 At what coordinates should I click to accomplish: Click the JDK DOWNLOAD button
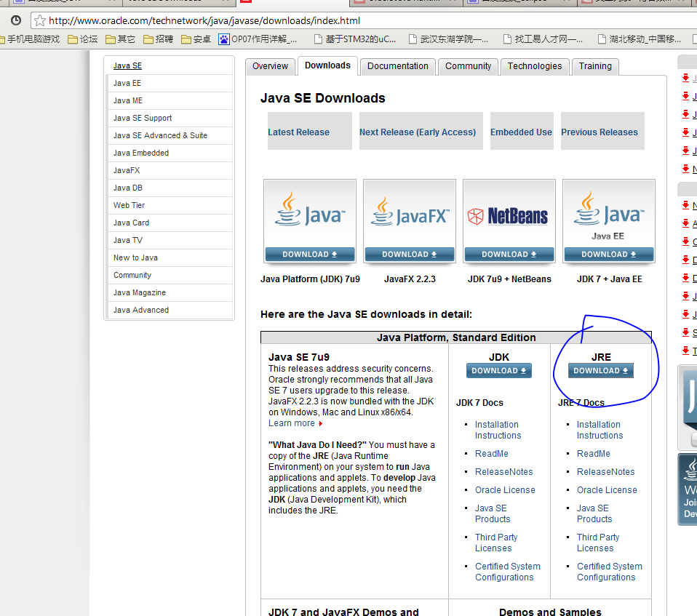coord(499,371)
